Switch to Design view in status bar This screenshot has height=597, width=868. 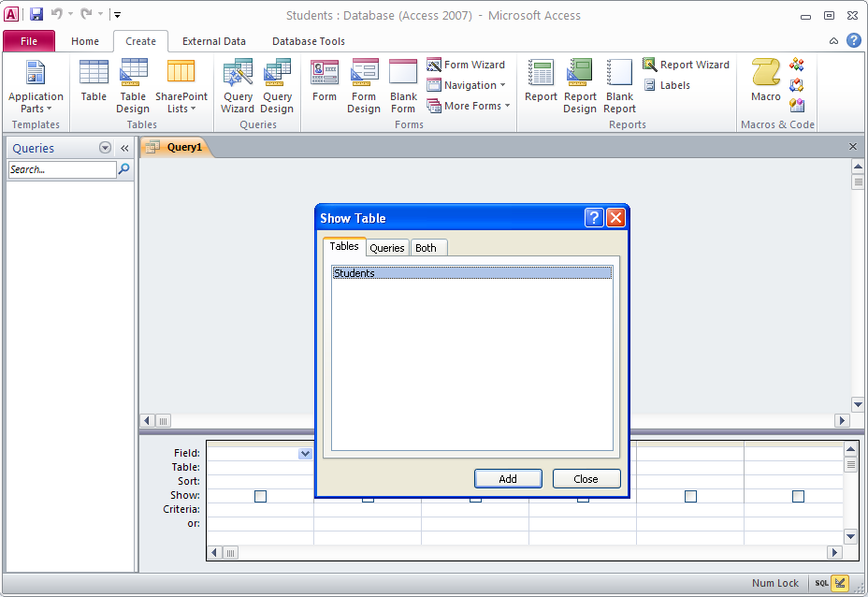(840, 583)
